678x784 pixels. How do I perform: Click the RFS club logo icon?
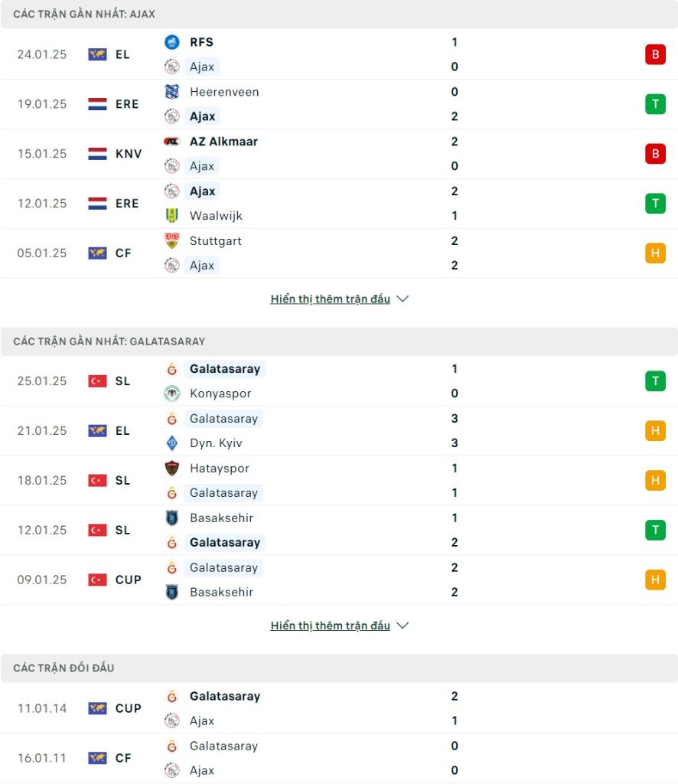[172, 42]
